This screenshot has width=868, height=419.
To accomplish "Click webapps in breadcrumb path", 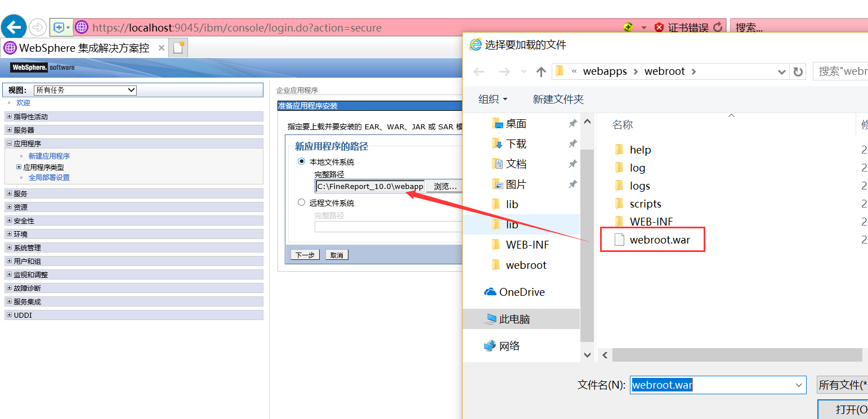I will click(605, 71).
